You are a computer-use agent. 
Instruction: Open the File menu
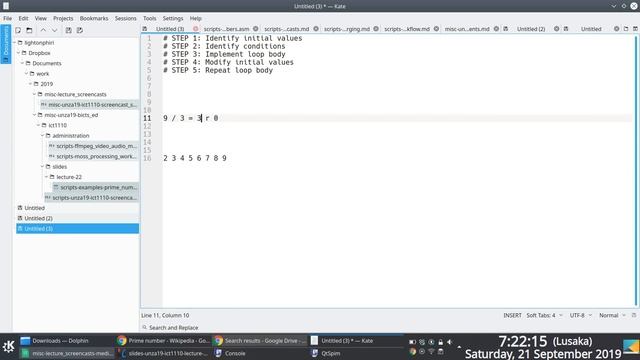click(7, 18)
